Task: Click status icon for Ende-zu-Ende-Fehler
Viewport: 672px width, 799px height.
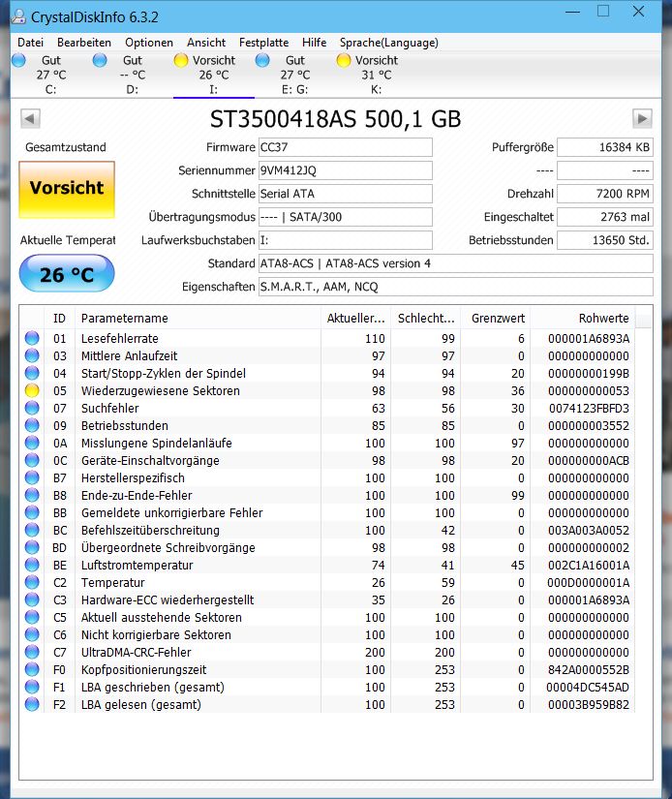Action: pyautogui.click(x=32, y=495)
